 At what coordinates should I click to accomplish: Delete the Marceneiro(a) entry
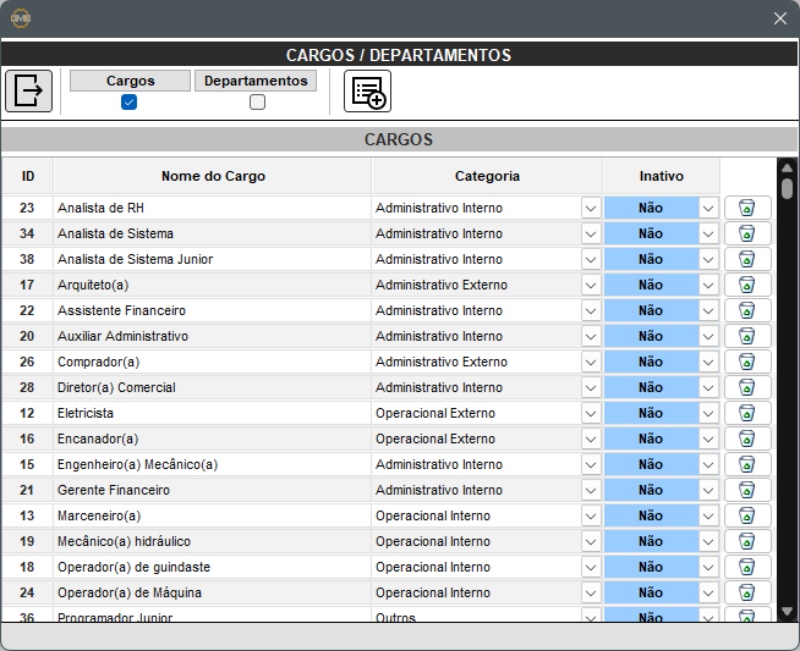click(x=747, y=516)
